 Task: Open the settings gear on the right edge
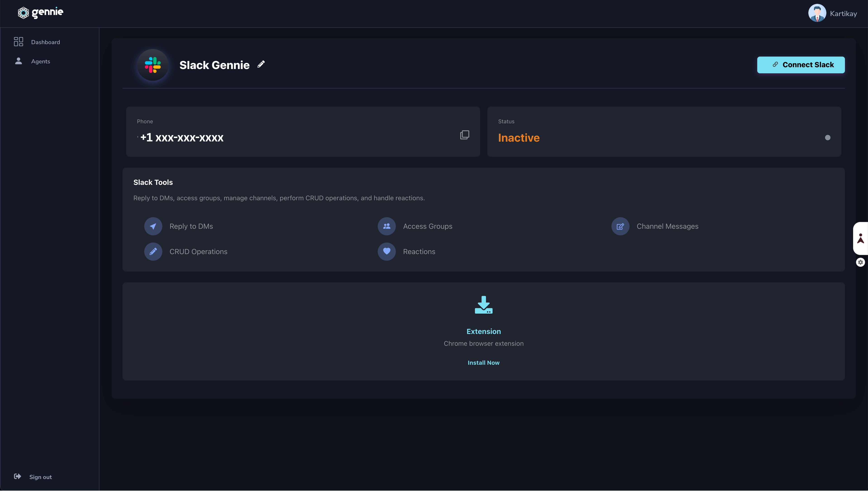(x=861, y=262)
